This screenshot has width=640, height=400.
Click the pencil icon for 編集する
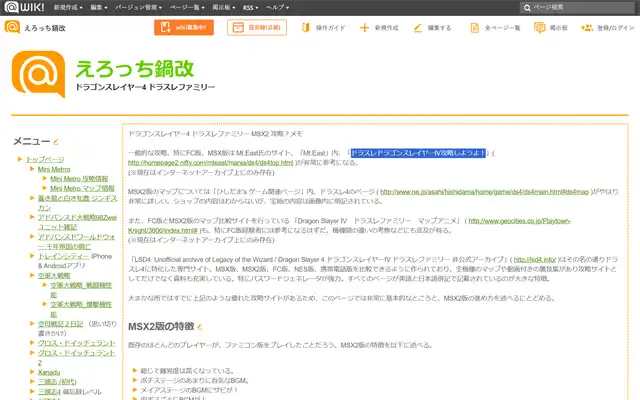418,28
